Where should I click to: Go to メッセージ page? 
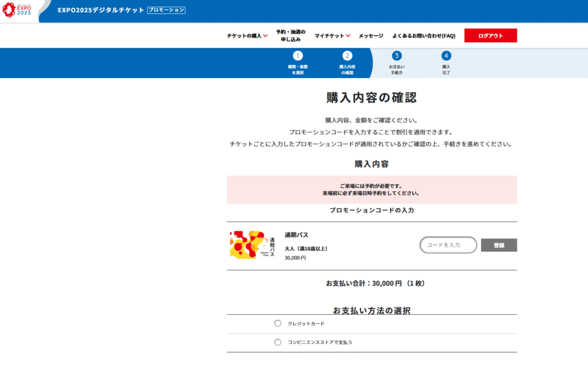click(371, 36)
